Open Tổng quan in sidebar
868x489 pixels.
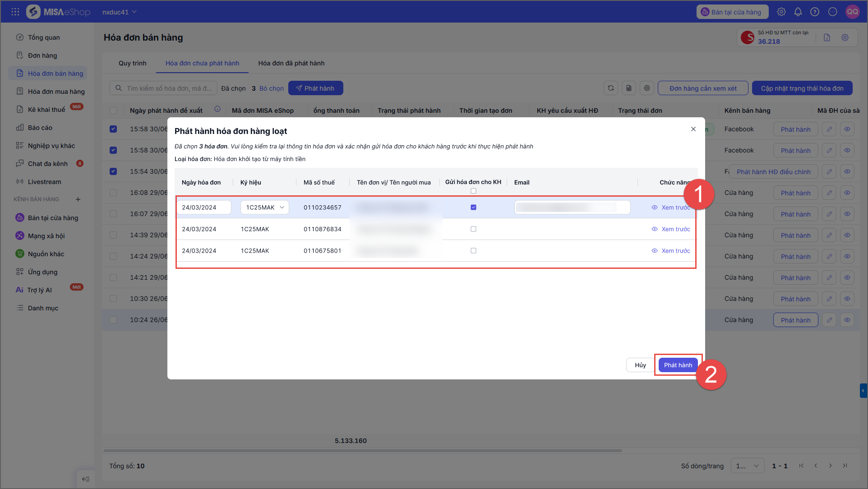44,37
